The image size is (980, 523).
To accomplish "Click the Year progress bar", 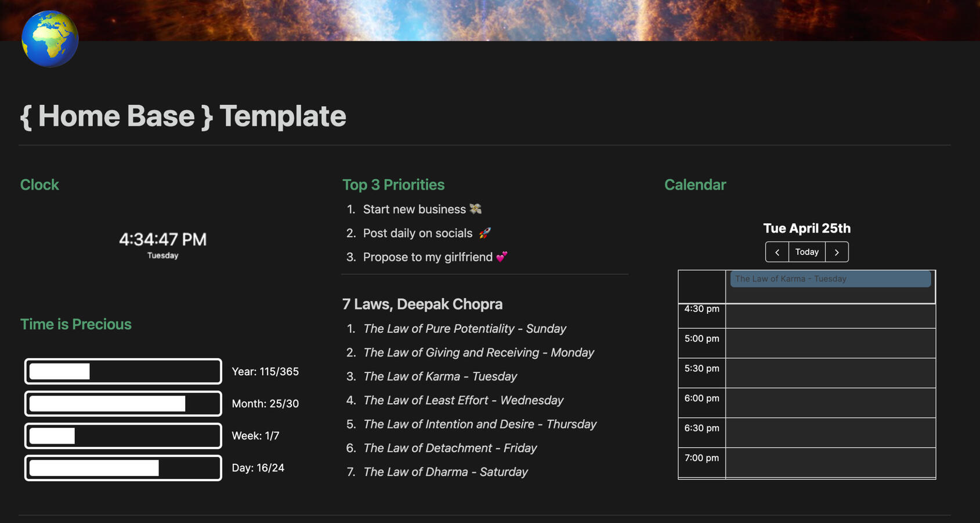I will coord(123,372).
